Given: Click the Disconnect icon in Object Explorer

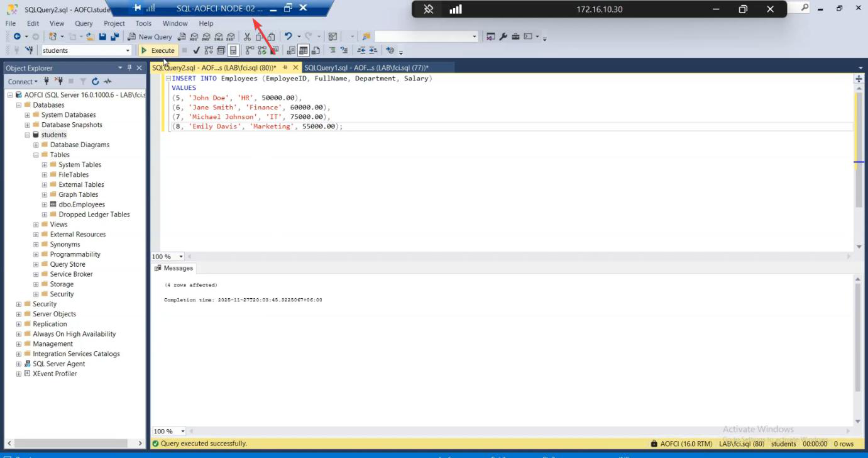Looking at the screenshot, I should pyautogui.click(x=58, y=81).
